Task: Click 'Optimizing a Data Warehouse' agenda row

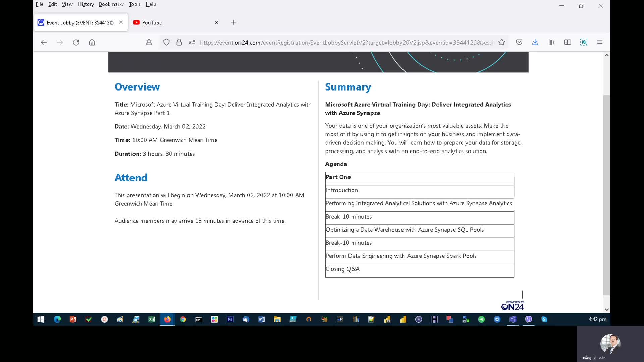Action: [x=419, y=231]
